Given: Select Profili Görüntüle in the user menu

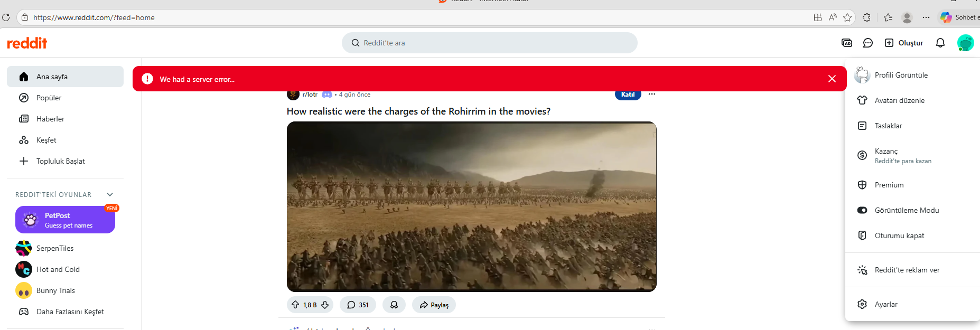Looking at the screenshot, I should [912, 75].
